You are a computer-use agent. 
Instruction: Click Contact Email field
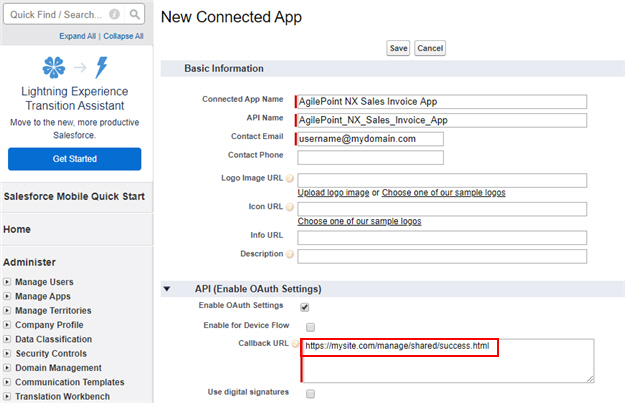[x=370, y=139]
